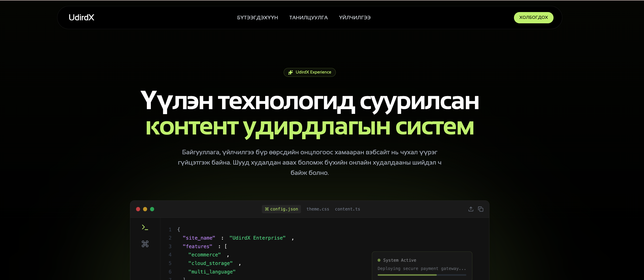
Task: Click the terminal prompt icon in sidebar
Action: coord(145,227)
